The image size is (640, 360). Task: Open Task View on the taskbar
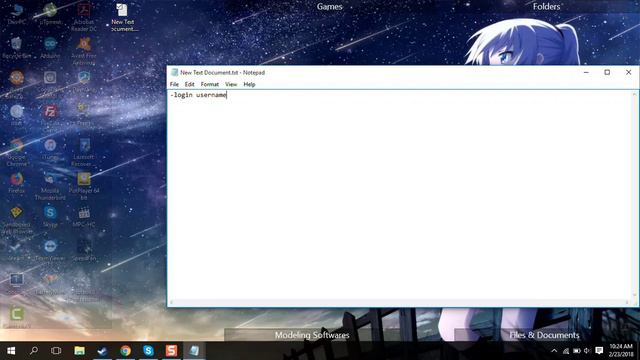point(56,351)
